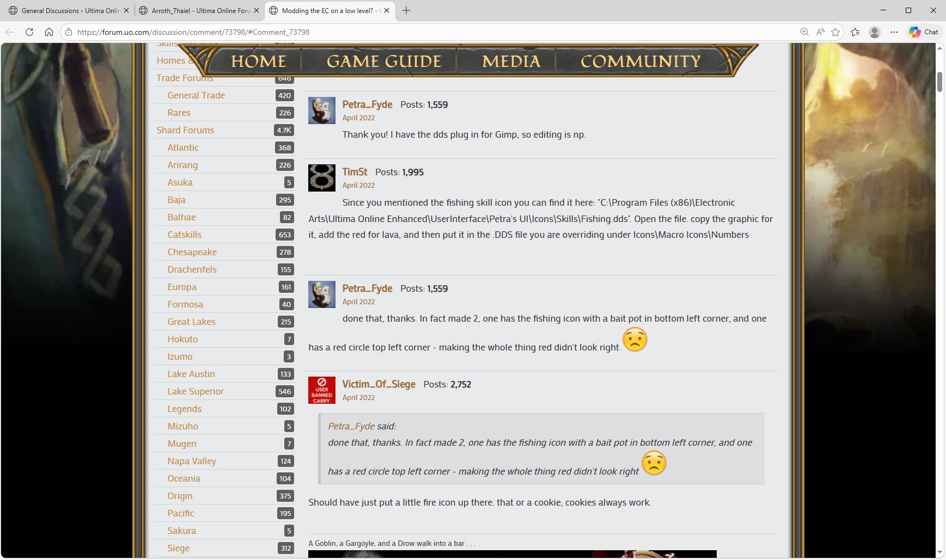Click the vertical page scrollbar thumb

[x=939, y=82]
